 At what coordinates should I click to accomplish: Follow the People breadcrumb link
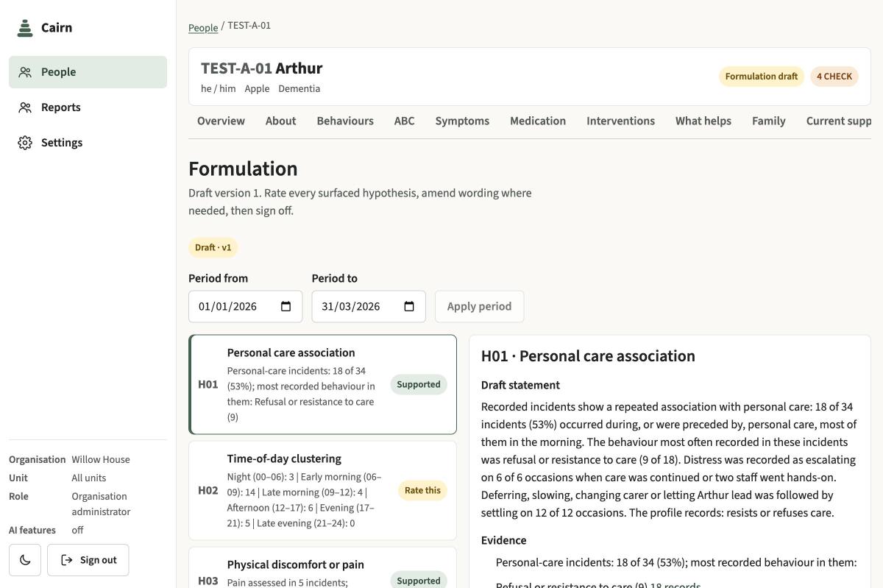(x=203, y=27)
